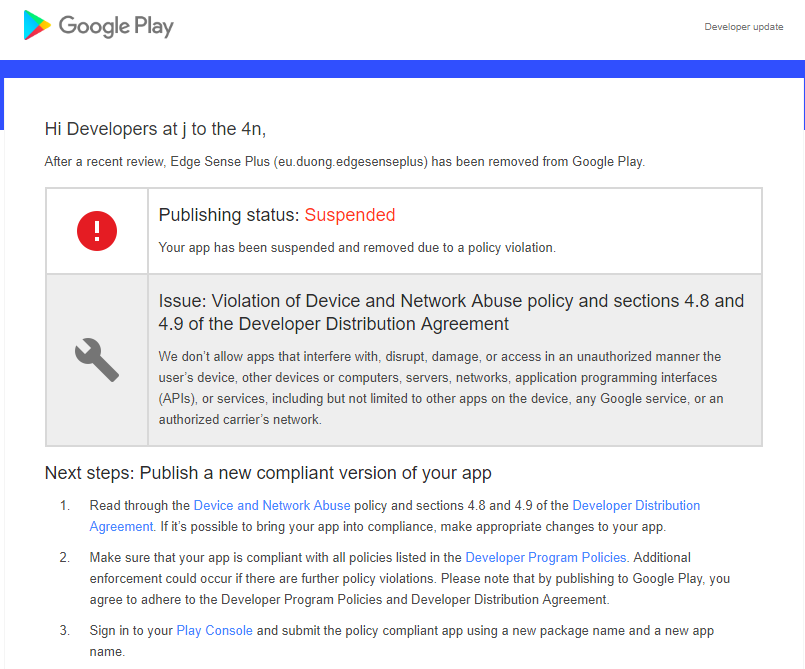Click the 'Next steps: Publish a new compliant version' heading

(x=268, y=473)
